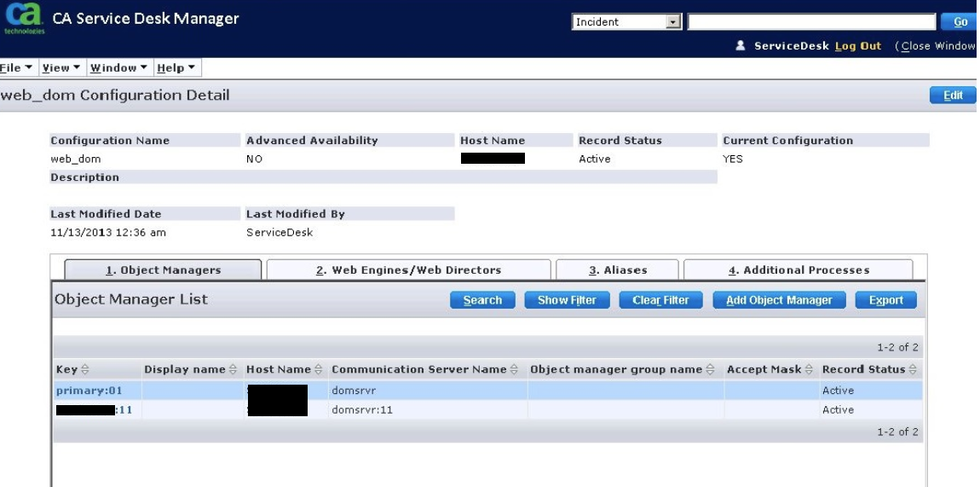Sort by Host Name column arrows

click(318, 369)
